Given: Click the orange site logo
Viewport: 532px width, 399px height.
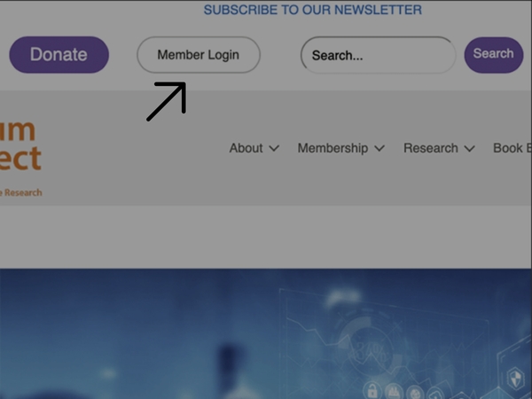Looking at the screenshot, I should pos(20,146).
